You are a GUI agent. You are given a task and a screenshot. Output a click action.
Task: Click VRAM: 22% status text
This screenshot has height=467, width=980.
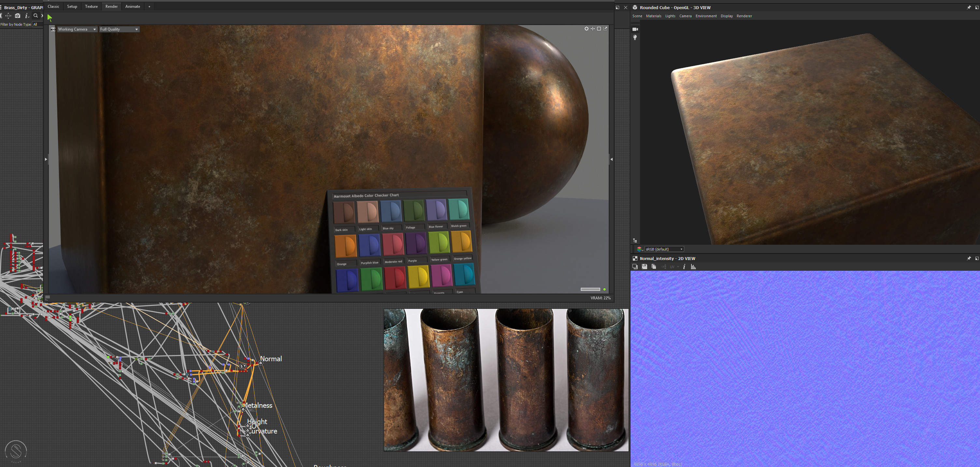(600, 298)
